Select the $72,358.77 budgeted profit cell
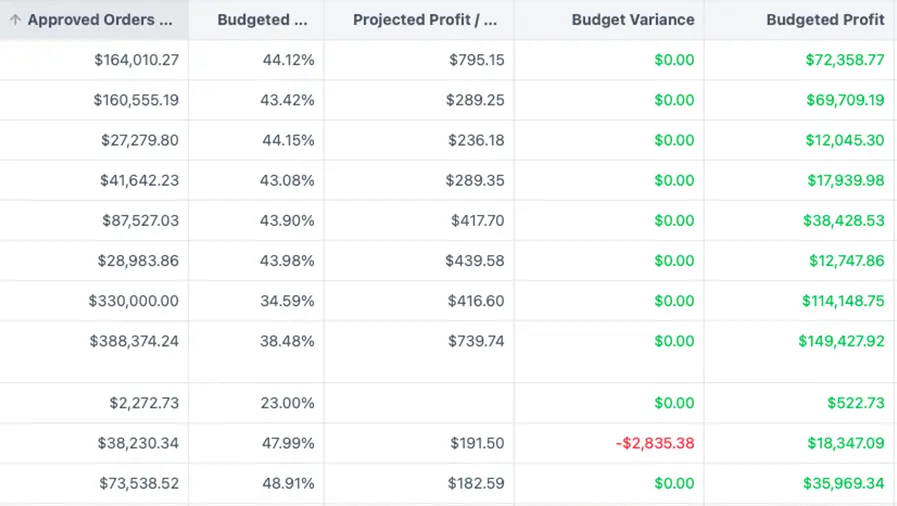Image resolution: width=897 pixels, height=506 pixels. click(845, 60)
